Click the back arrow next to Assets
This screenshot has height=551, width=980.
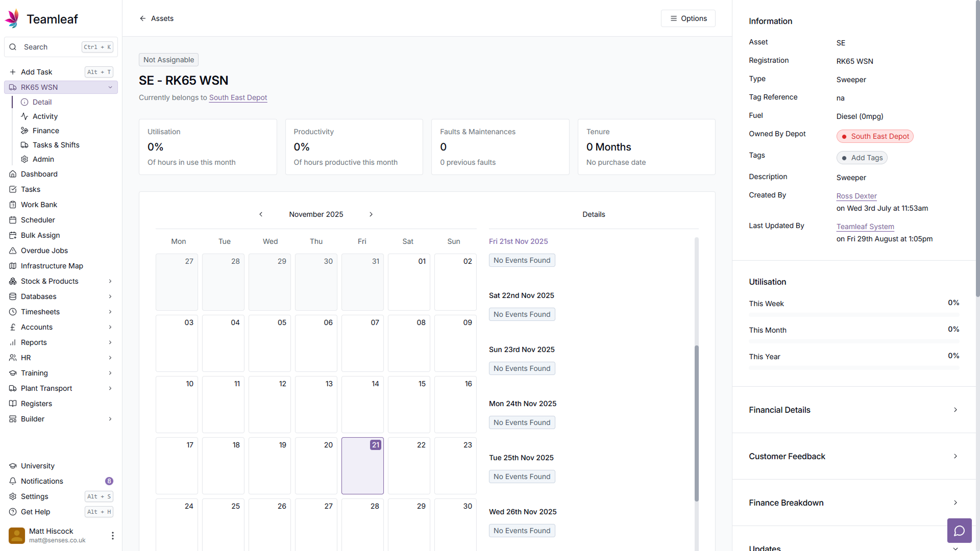coord(143,18)
